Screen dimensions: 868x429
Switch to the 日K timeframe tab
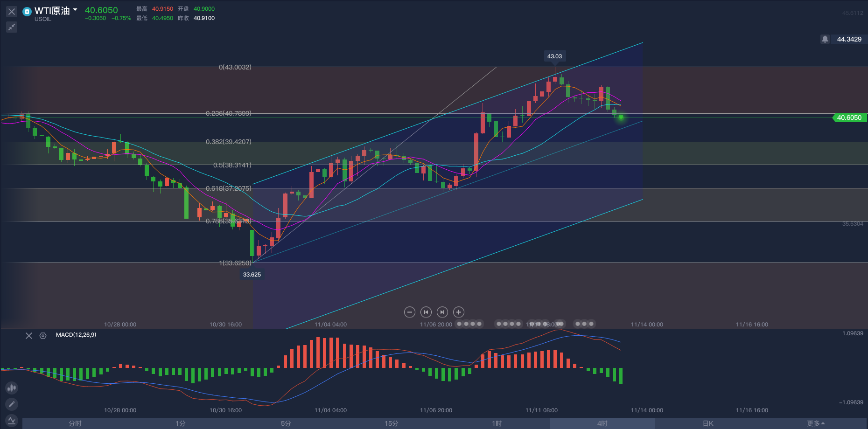click(708, 423)
